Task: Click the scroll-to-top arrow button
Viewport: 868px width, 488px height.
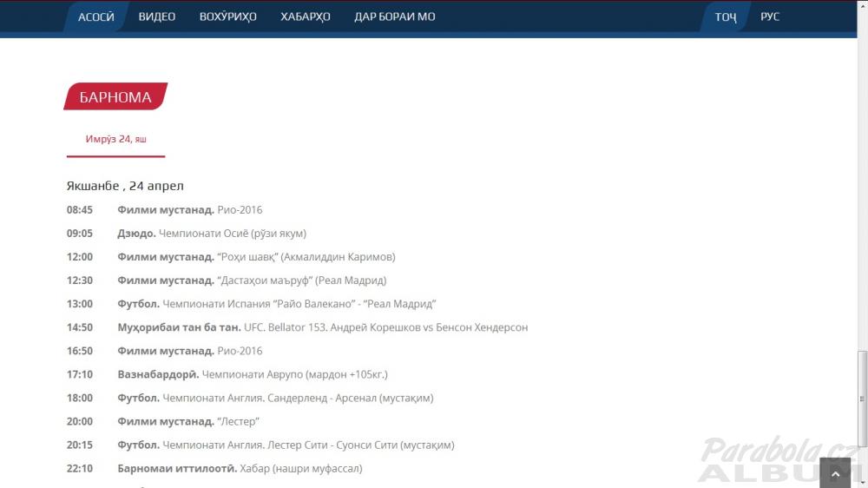Action: [x=835, y=473]
